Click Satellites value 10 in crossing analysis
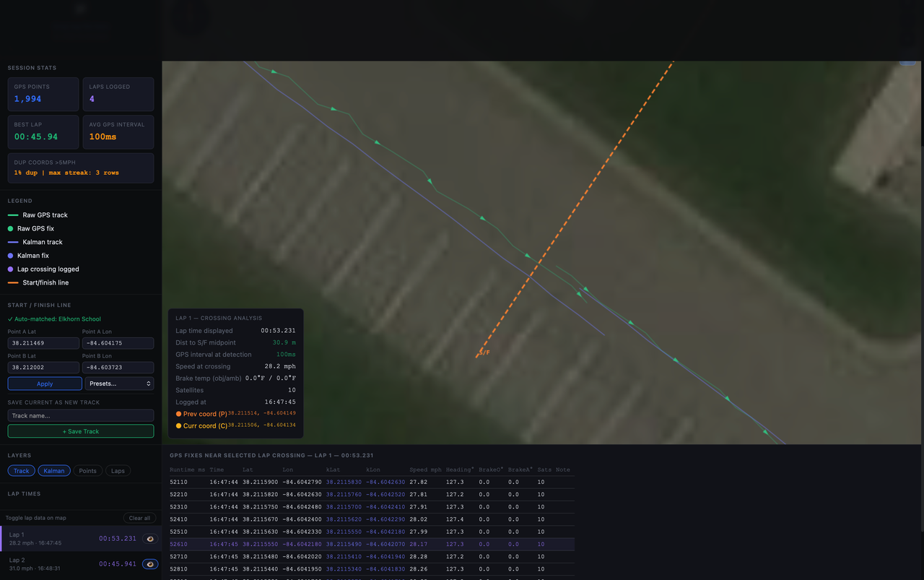Viewport: 924px width, 580px height. (292, 390)
